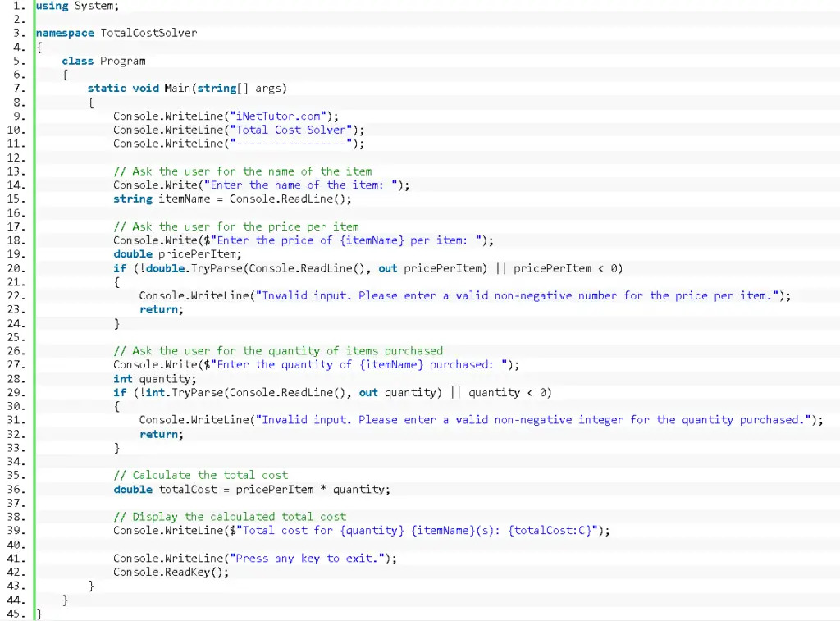Select the totalCost:C interpolated output line
This screenshot has height=621, width=840.
(361, 530)
